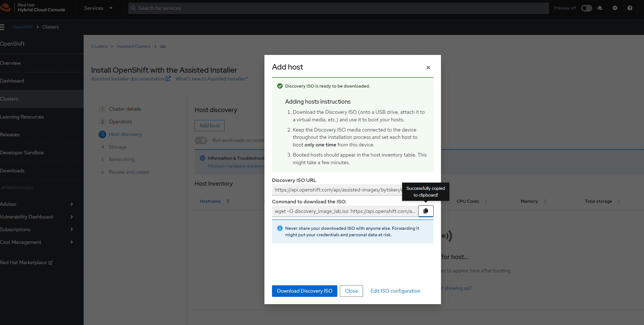
Task: Click Red Hat Marketplace external icon
Action: (x=50, y=263)
